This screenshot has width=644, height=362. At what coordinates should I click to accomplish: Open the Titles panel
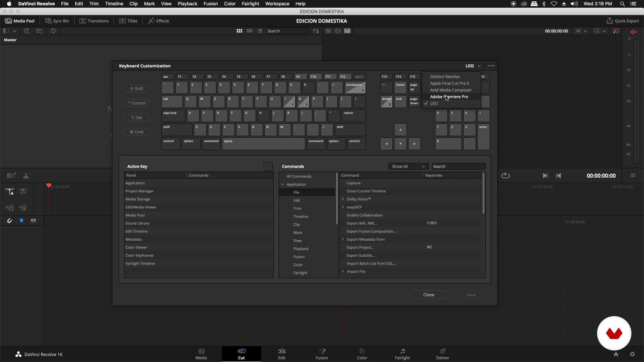(x=128, y=21)
